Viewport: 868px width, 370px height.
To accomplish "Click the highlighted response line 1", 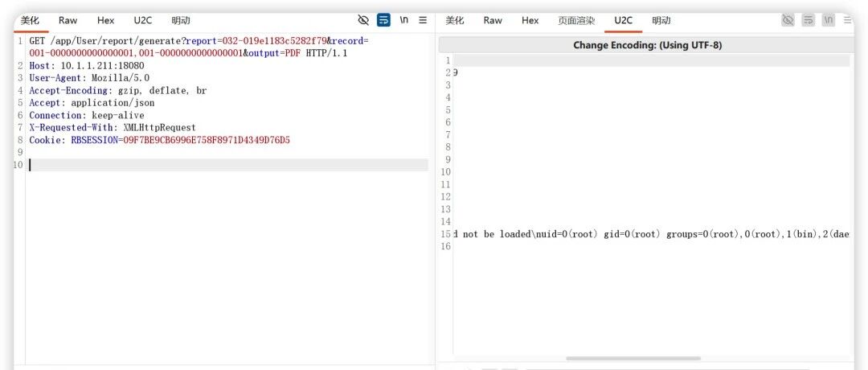I will [x=652, y=60].
